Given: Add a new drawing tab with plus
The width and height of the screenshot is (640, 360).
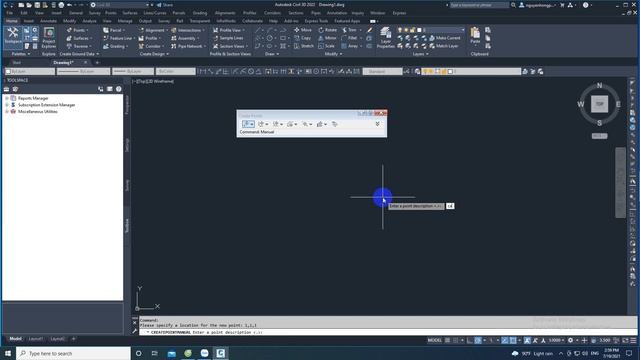Looking at the screenshot, I should click(x=97, y=62).
